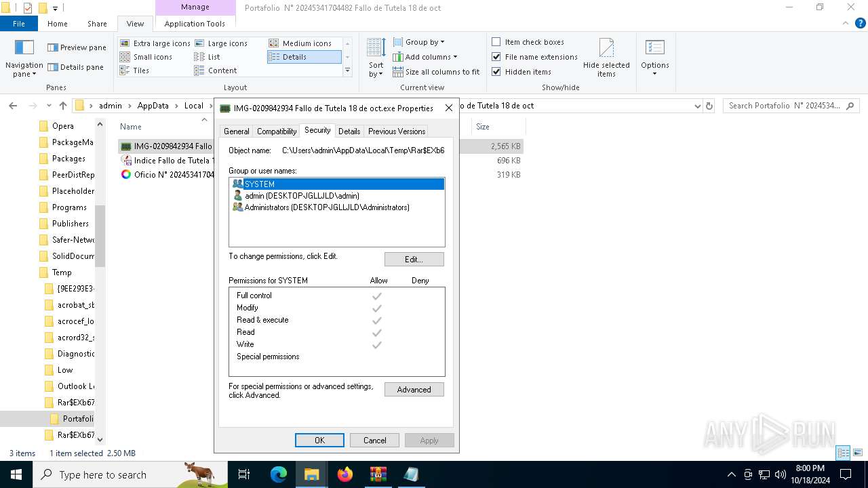868x488 pixels.
Task: Toggle Item check boxes
Action: (x=528, y=42)
